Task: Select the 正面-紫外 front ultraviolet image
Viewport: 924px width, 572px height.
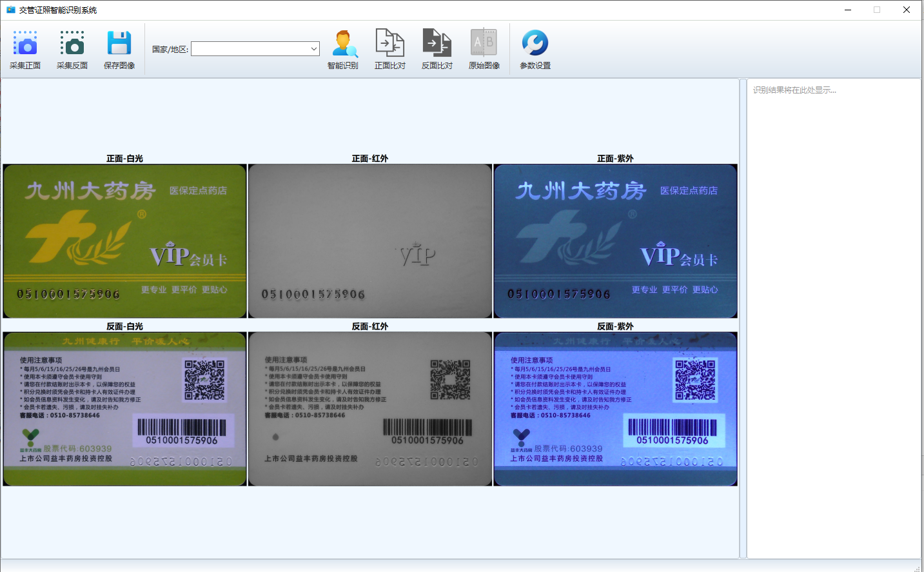Action: (x=615, y=241)
